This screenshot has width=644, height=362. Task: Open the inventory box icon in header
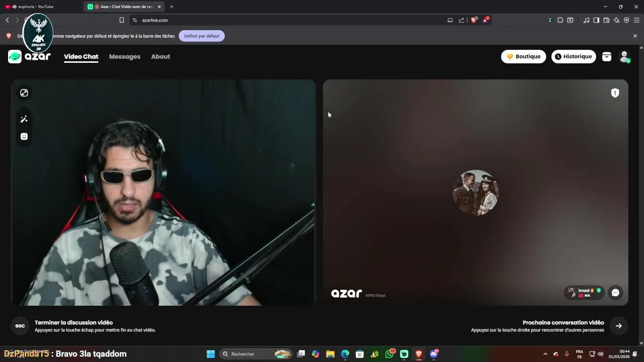pos(607,57)
